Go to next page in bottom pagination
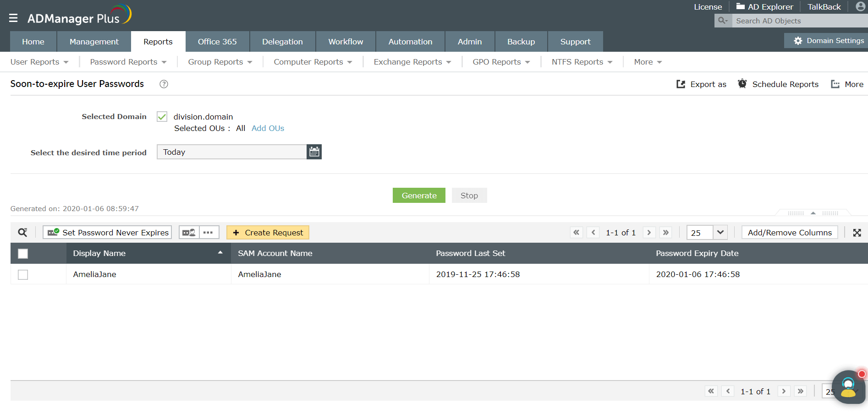The height and width of the screenshot is (419, 868). coord(784,391)
